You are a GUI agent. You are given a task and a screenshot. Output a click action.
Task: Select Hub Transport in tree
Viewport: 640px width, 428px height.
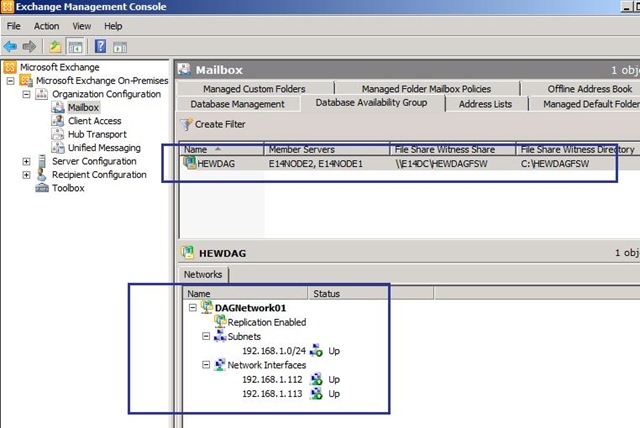(x=97, y=134)
